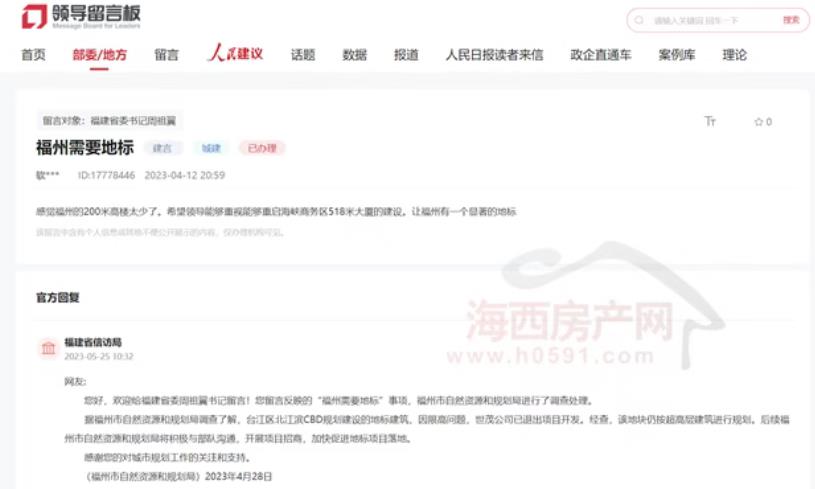
Task: Click the 已办理 status tag
Action: coord(261,148)
